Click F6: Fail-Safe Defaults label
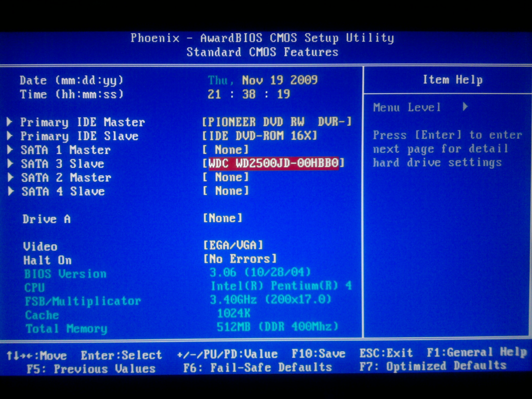 [x=258, y=368]
